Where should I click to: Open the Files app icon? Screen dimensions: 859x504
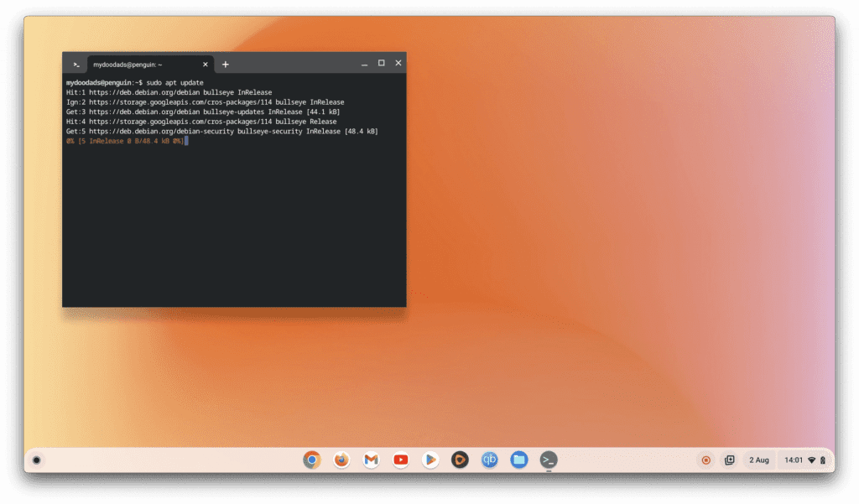(x=518, y=460)
